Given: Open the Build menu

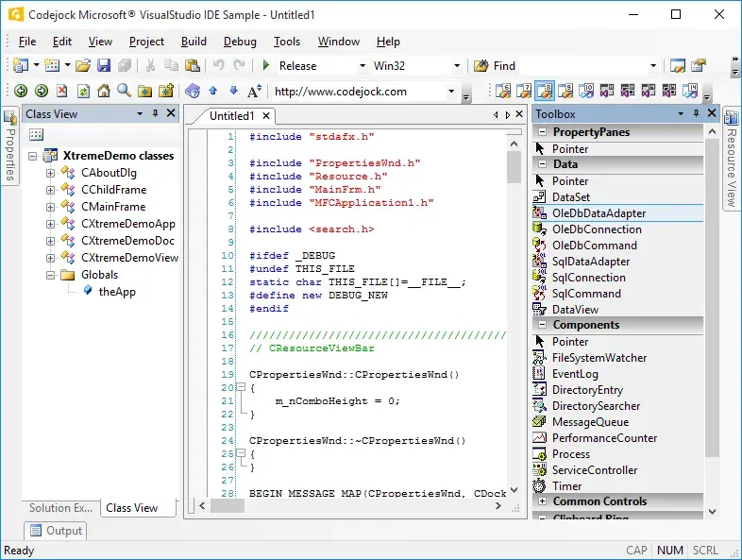Looking at the screenshot, I should [x=194, y=42].
